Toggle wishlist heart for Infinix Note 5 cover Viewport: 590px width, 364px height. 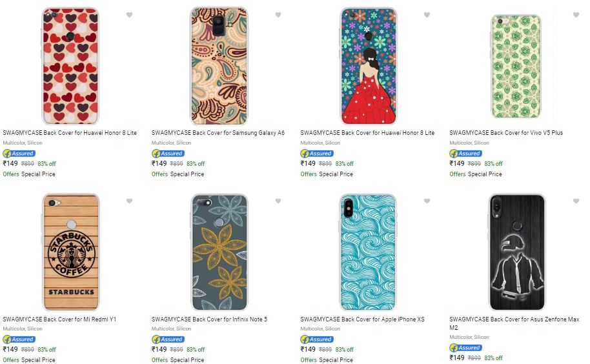tap(278, 201)
